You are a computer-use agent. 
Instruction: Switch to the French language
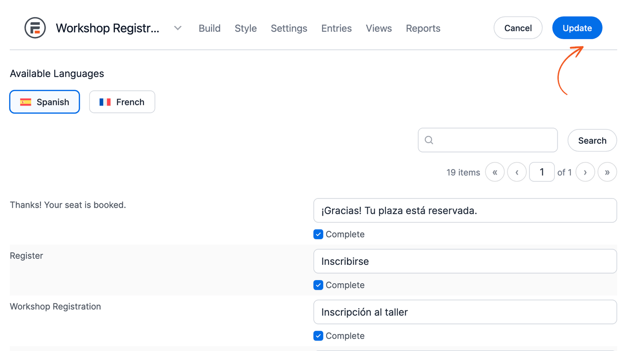122,102
